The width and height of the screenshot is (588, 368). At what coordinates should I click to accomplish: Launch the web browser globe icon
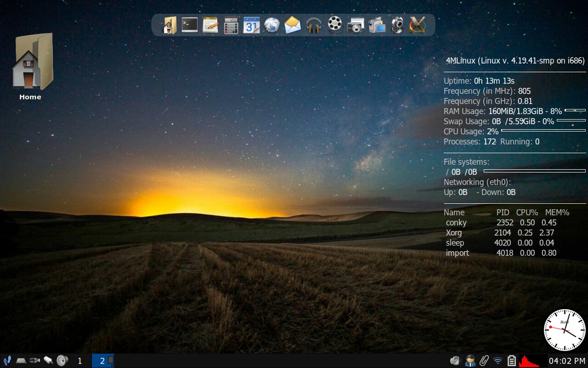pos(272,25)
